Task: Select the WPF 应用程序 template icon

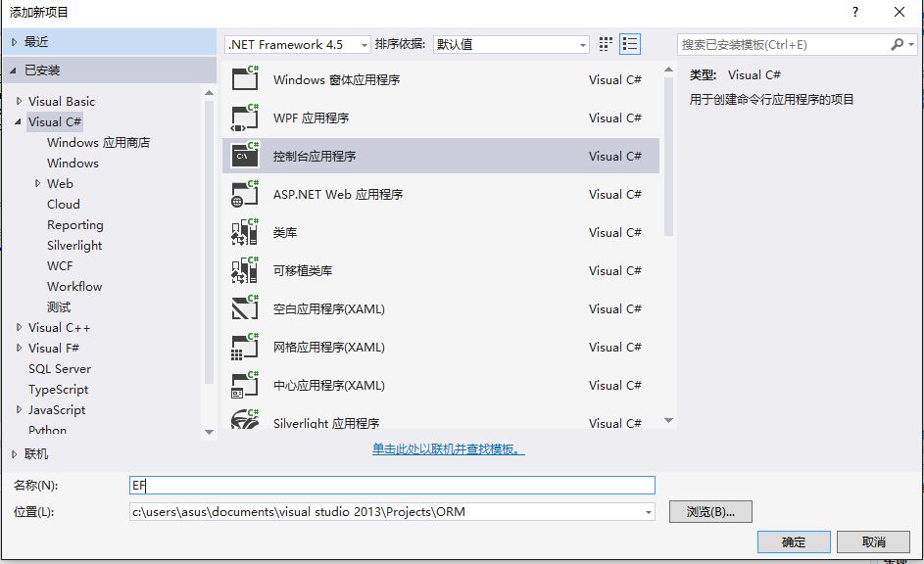Action: tap(245, 117)
